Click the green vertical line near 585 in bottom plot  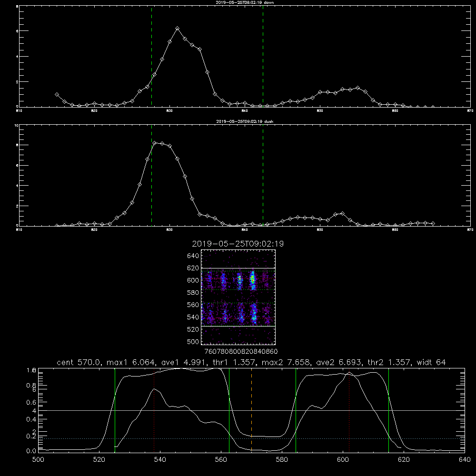tap(296, 410)
